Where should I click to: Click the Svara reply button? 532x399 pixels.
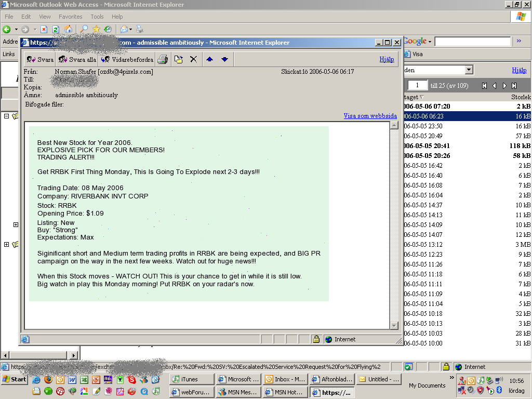click(40, 59)
